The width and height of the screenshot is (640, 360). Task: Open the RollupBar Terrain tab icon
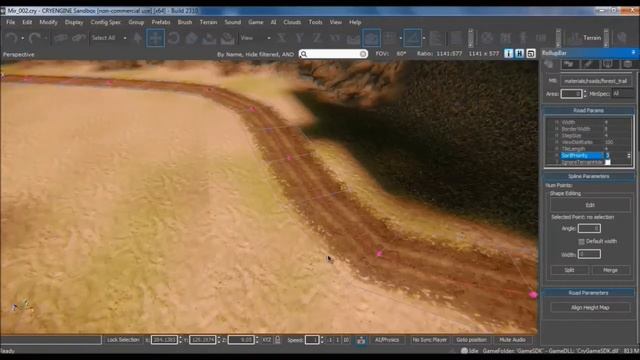click(x=569, y=64)
